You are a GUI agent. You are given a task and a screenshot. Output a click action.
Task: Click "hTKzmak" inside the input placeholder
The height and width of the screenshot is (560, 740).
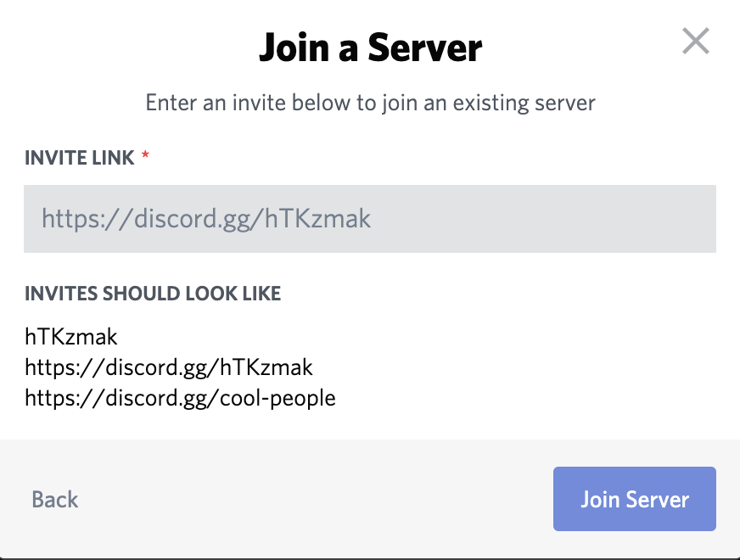318,219
